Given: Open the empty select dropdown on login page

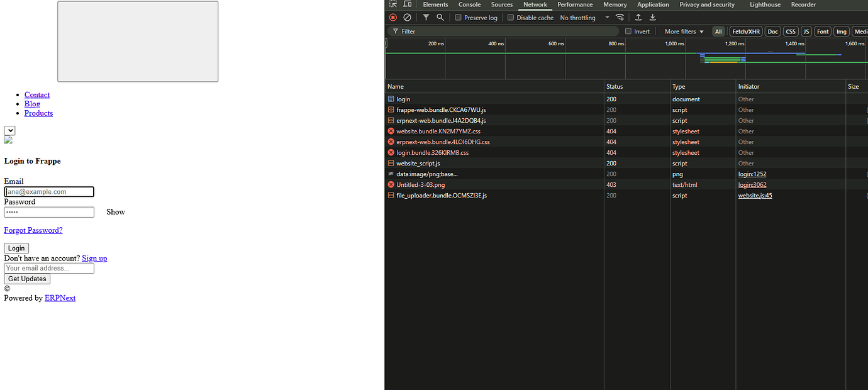Looking at the screenshot, I should click(x=9, y=131).
